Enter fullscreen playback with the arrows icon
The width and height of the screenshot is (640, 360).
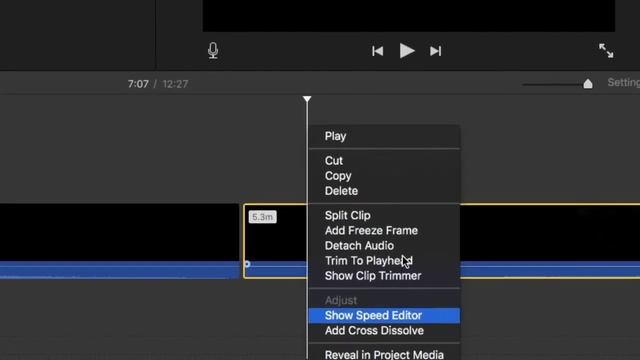(606, 51)
